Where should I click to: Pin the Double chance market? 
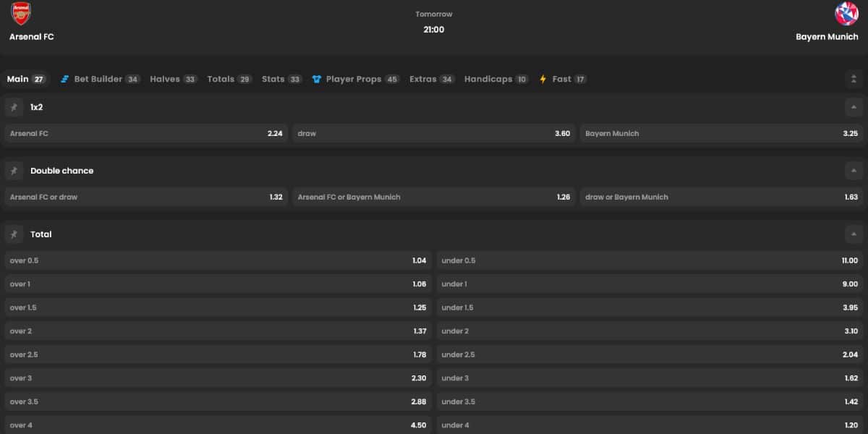click(x=13, y=171)
